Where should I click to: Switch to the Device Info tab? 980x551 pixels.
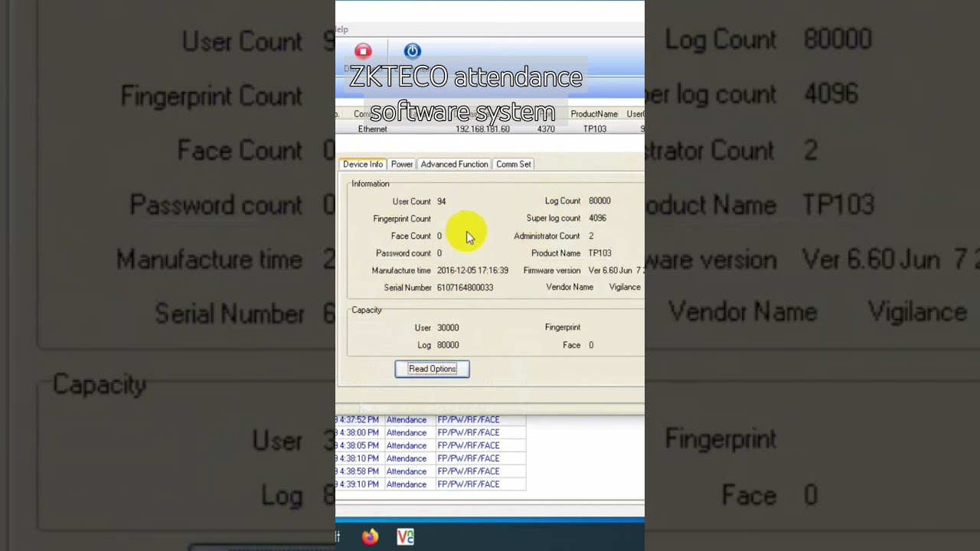(363, 164)
